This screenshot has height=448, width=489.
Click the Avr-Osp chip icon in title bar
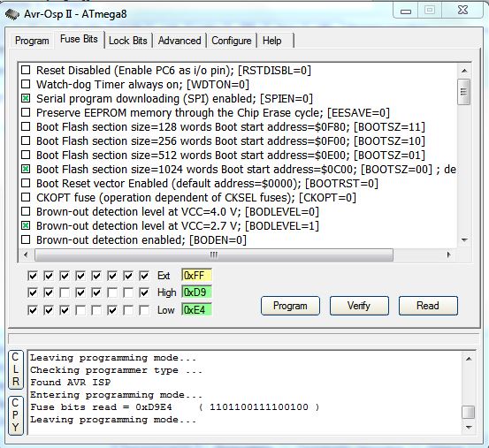coord(11,14)
